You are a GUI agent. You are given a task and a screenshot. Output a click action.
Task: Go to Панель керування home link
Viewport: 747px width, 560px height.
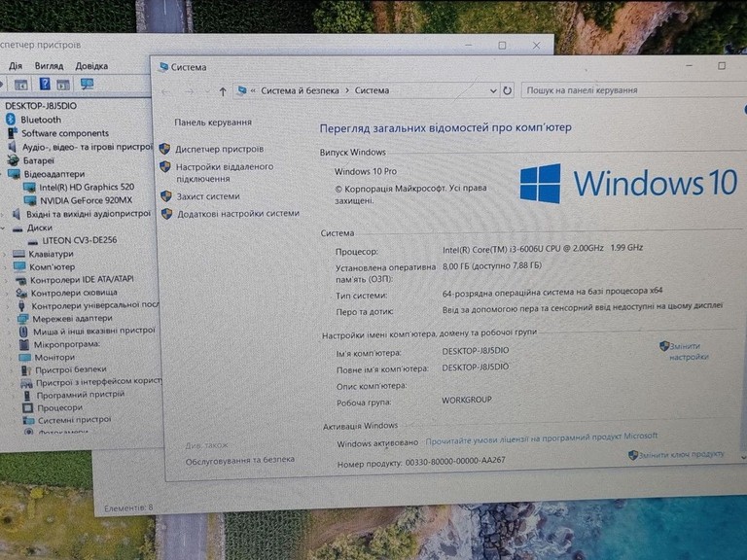coord(213,122)
